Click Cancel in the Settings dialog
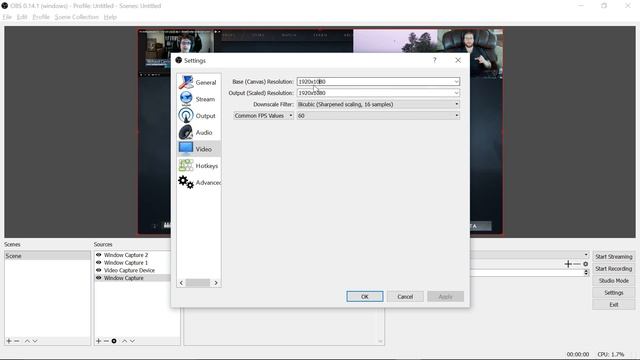Screen dimensions: 640x360 coord(405,297)
